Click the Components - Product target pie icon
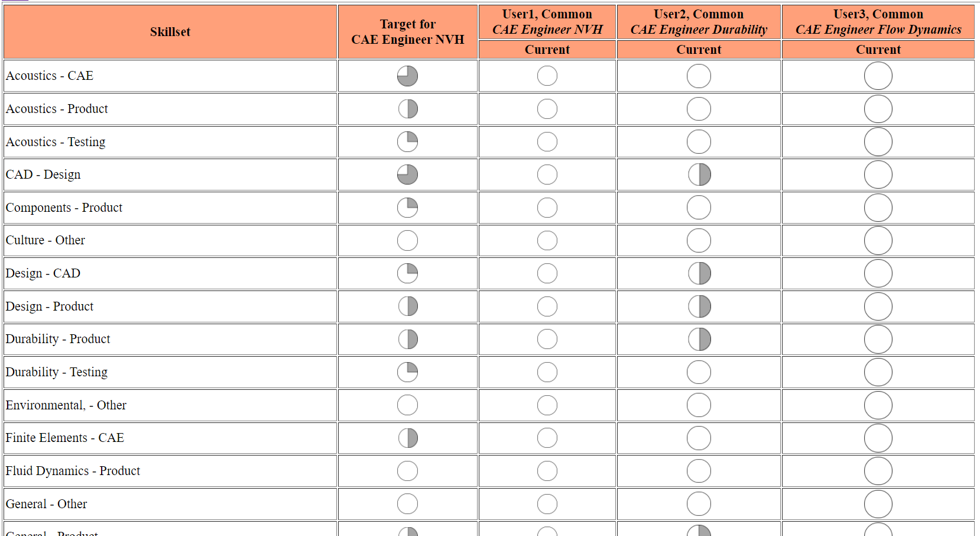980x536 pixels. coord(407,208)
